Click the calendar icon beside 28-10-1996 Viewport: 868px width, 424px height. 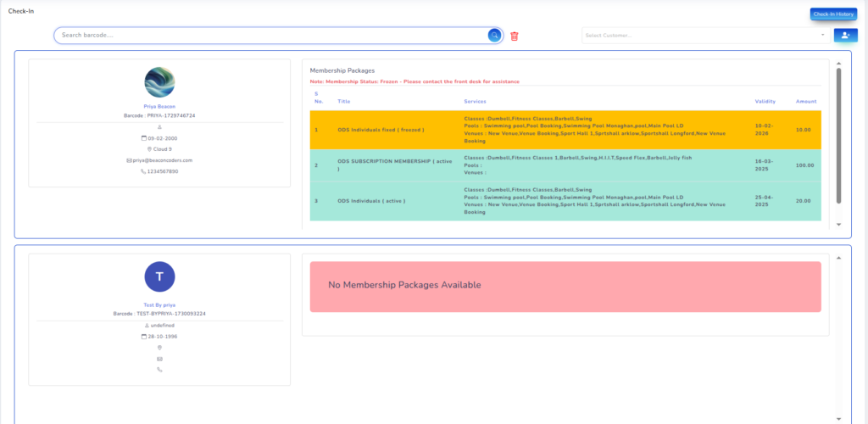tap(144, 337)
